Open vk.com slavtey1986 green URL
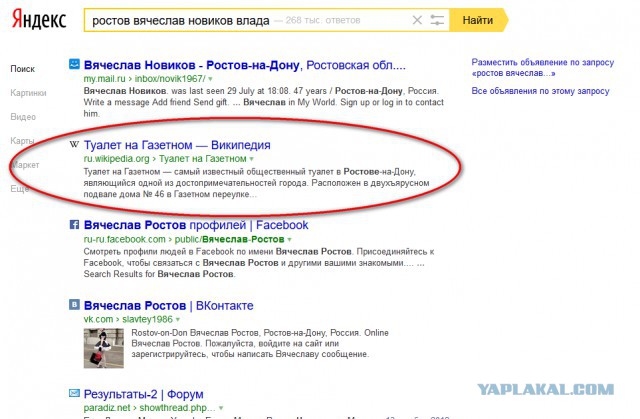Viewport: 640px width, 419px height. (128, 319)
